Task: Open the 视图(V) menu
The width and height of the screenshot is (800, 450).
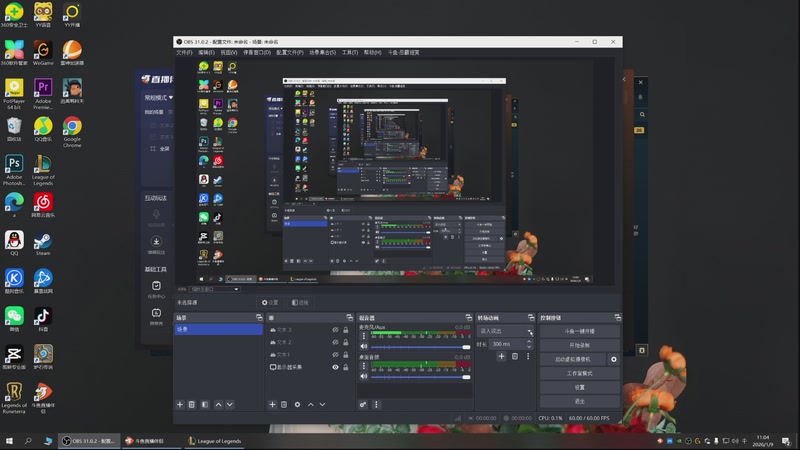Action: click(x=229, y=53)
